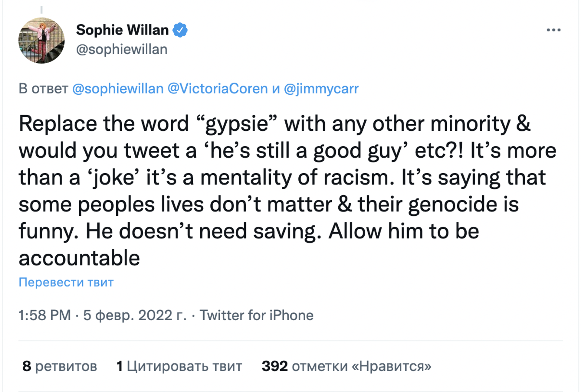Open the three-dot more options menu
The image size is (581, 392).
point(553,30)
